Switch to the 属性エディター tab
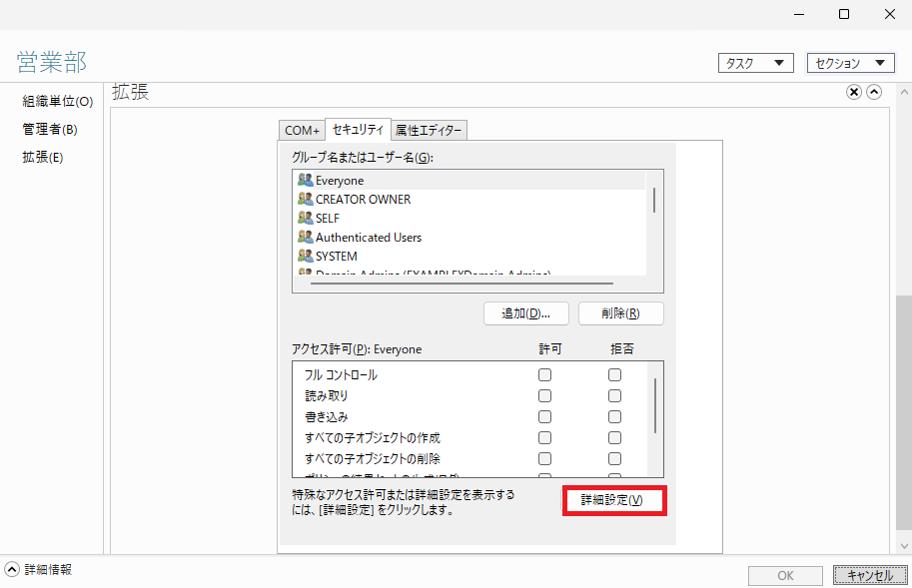Image resolution: width=912 pixels, height=588 pixels. (x=429, y=131)
